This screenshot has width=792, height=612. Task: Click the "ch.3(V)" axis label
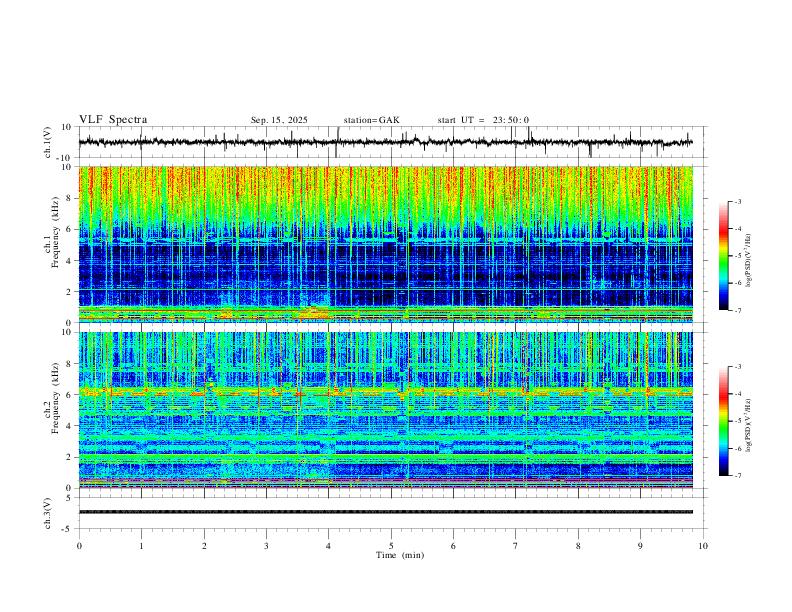48,513
